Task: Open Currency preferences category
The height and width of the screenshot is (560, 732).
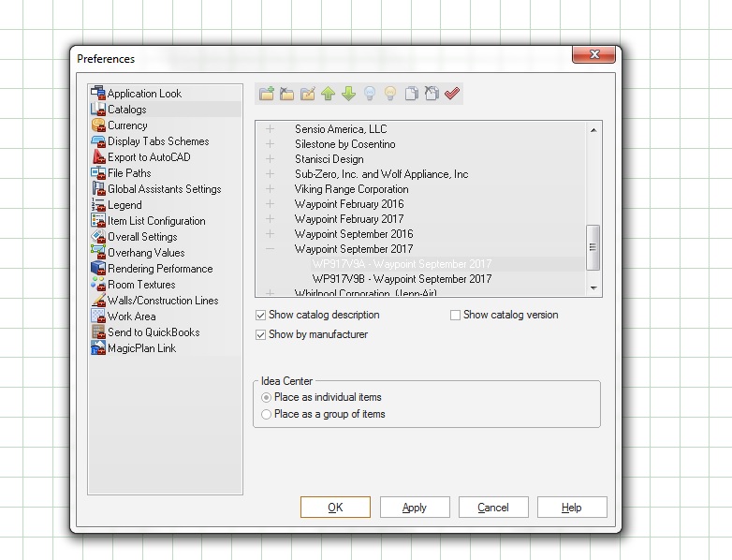Action: click(127, 125)
